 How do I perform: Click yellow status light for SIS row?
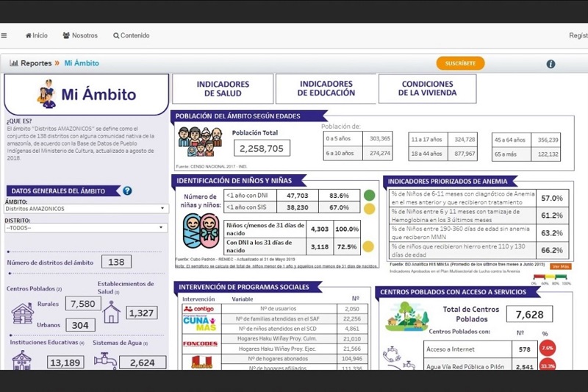click(x=370, y=209)
